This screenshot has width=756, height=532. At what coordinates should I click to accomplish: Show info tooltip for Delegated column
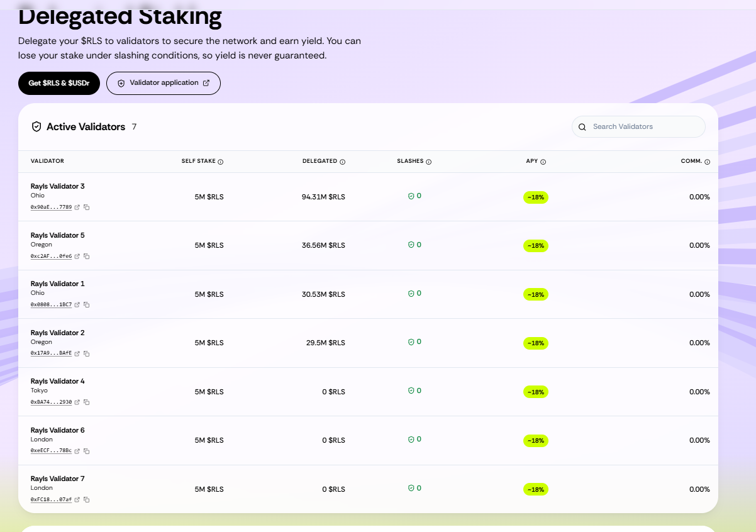(x=343, y=162)
